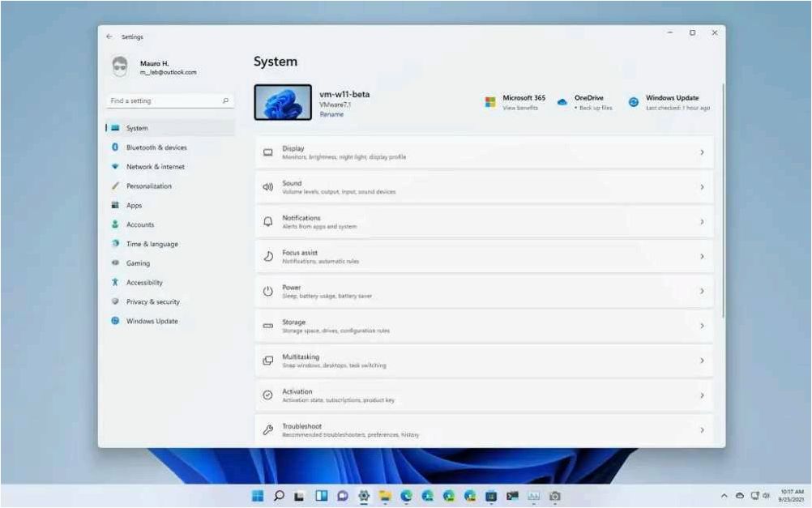812x508 pixels.
Task: Open the Apps section
Action: (x=170, y=206)
